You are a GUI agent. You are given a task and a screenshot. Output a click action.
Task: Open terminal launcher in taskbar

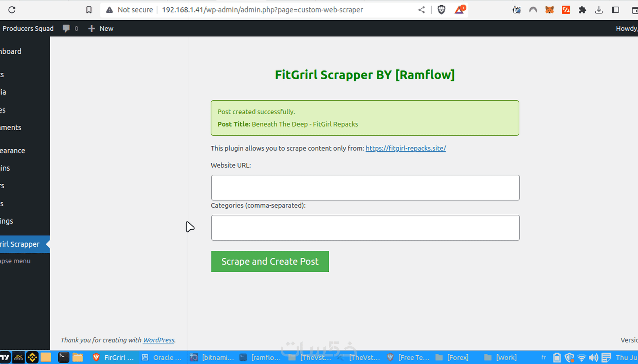63,358
